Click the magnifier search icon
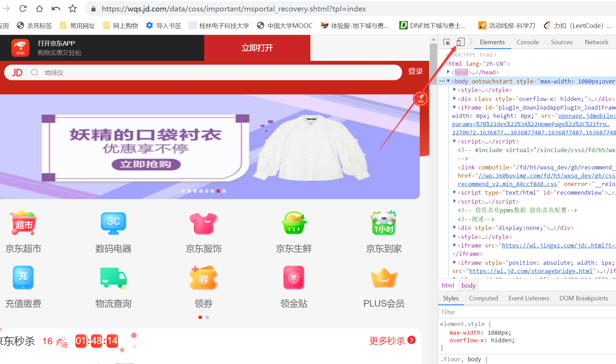This screenshot has height=364, width=616. click(x=35, y=73)
